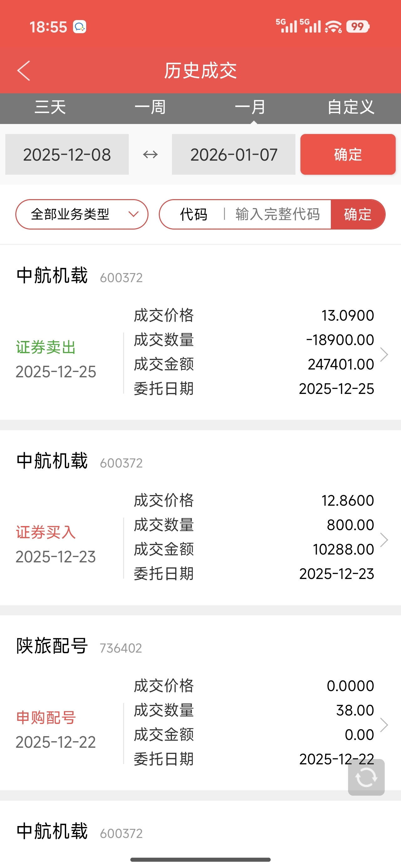The height and width of the screenshot is (868, 401).
Task: Tap the date range swap arrows icon
Action: tap(150, 155)
